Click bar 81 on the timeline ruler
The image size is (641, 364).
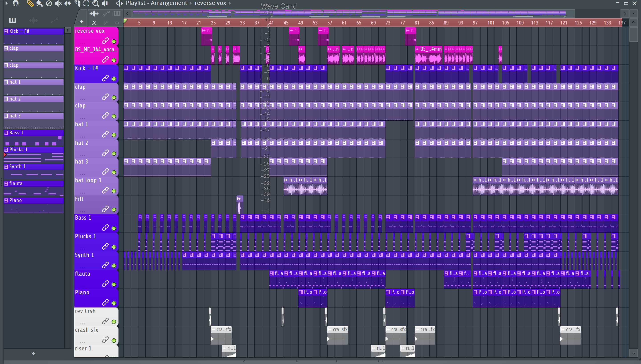(x=417, y=23)
